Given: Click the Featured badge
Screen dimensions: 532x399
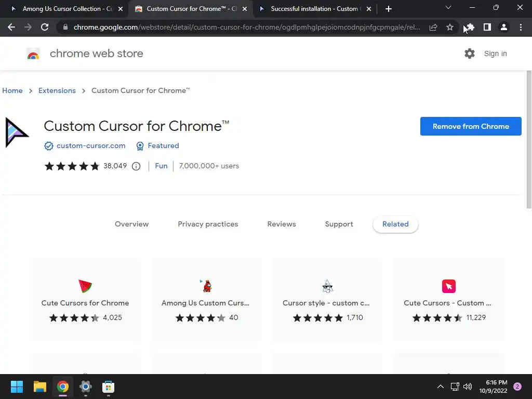Looking at the screenshot, I should point(157,146).
